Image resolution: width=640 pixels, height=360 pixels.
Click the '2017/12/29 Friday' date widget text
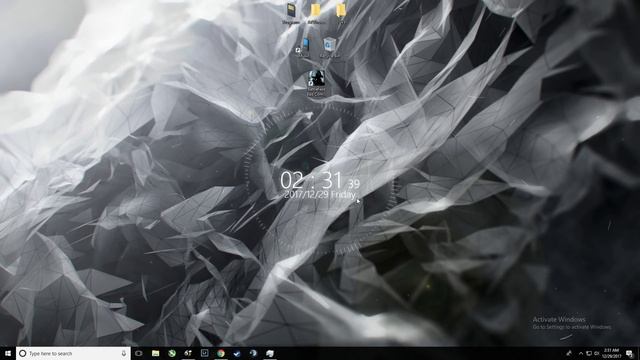(x=320, y=195)
